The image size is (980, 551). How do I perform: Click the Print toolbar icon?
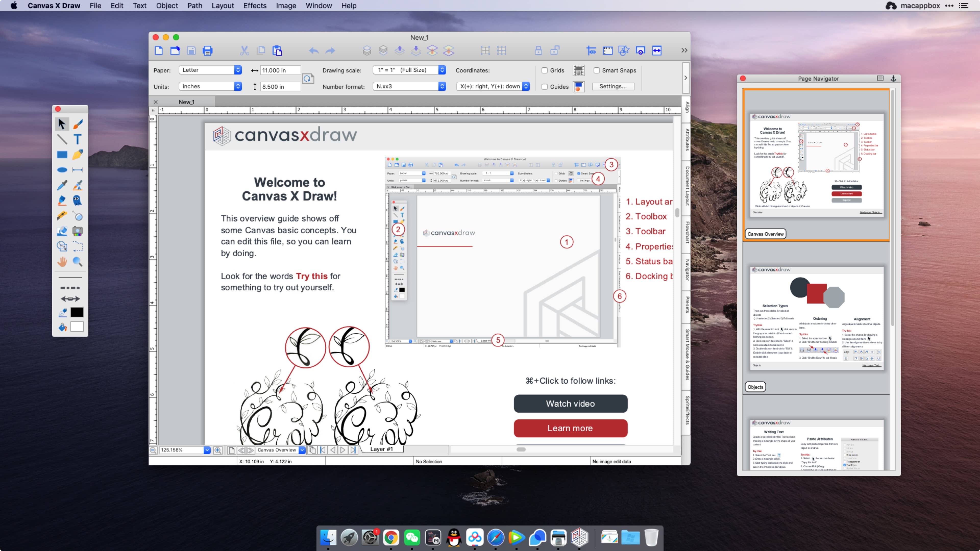coord(207,51)
